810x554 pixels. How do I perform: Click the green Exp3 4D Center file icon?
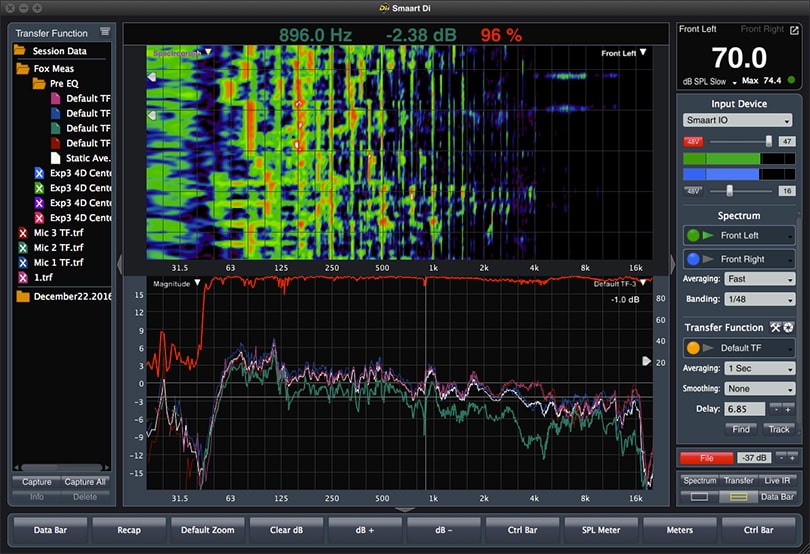tap(39, 188)
